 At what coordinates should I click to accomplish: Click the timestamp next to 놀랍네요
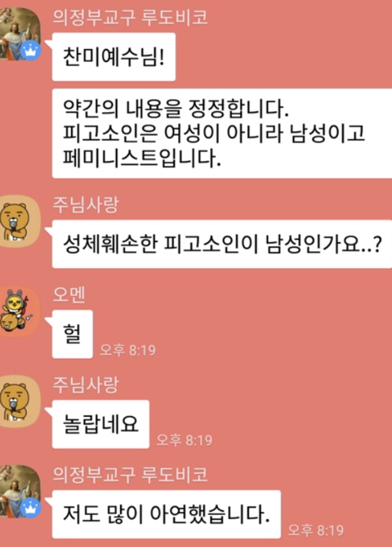[184, 440]
